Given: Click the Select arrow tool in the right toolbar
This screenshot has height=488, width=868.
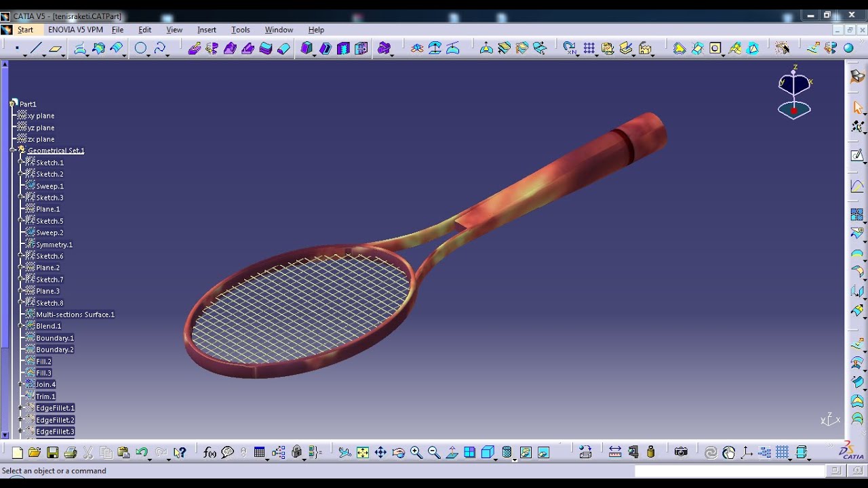Looking at the screenshot, I should (x=858, y=108).
